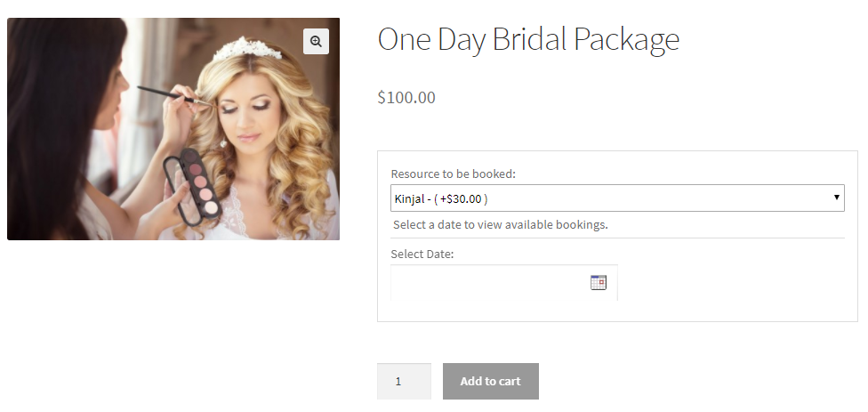The height and width of the screenshot is (412, 868).
Task: Click the $100.00 price text
Action: pos(406,98)
